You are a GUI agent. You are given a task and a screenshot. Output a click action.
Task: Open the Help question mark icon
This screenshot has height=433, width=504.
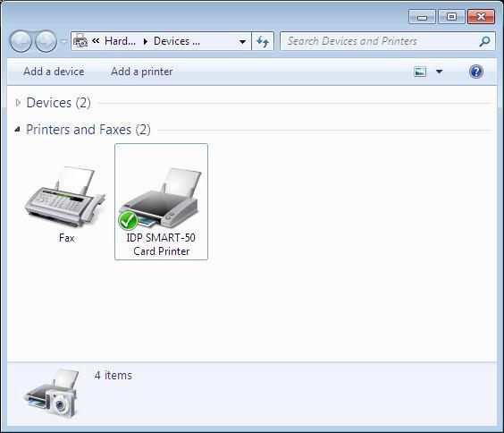[x=475, y=72]
